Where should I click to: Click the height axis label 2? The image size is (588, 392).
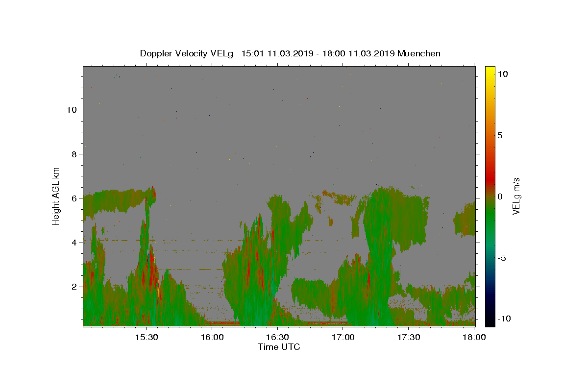click(74, 287)
